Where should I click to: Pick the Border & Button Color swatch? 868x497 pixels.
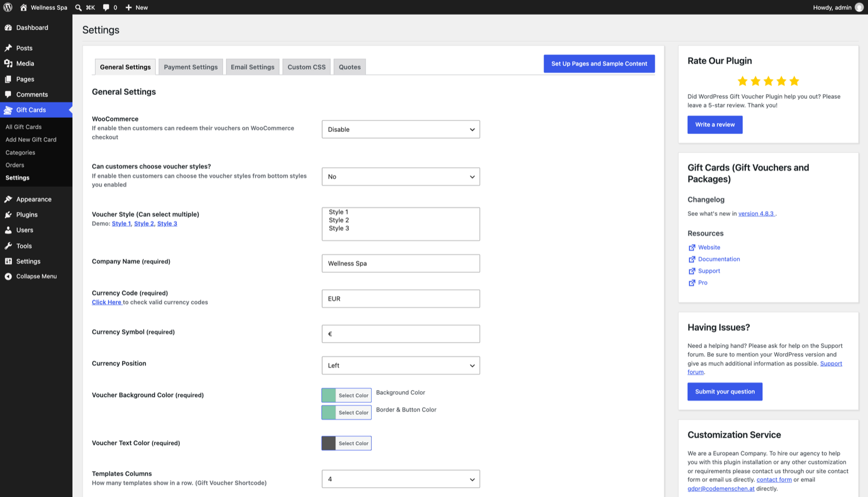coord(329,412)
